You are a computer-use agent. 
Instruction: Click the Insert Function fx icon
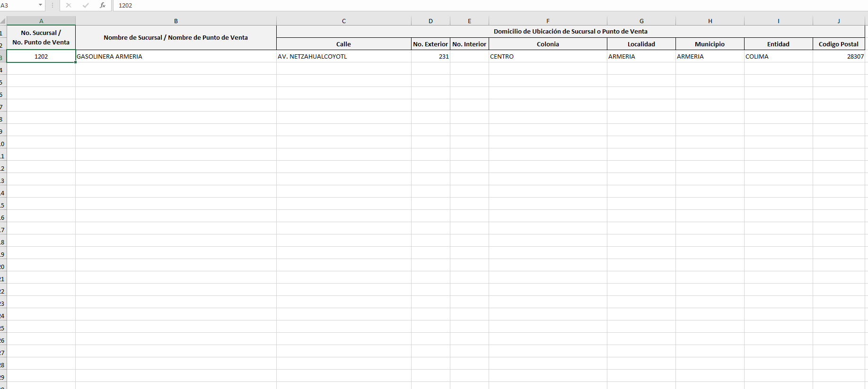[103, 5]
